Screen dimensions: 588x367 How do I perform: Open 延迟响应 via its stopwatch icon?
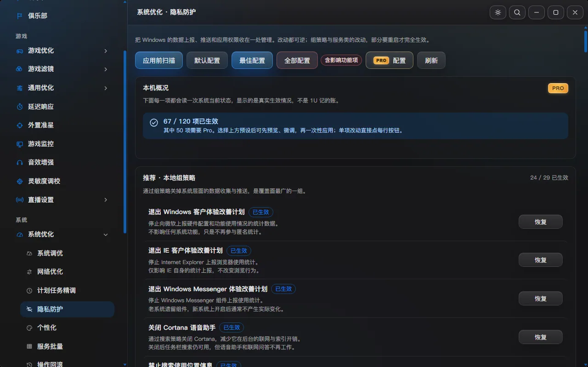pyautogui.click(x=19, y=107)
